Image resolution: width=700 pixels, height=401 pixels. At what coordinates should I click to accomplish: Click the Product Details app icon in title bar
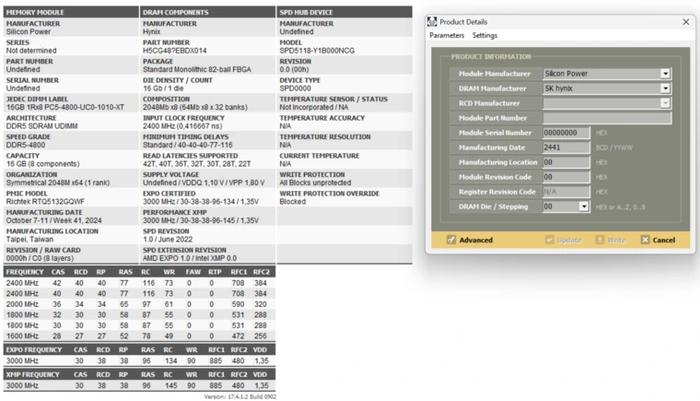pyautogui.click(x=433, y=21)
